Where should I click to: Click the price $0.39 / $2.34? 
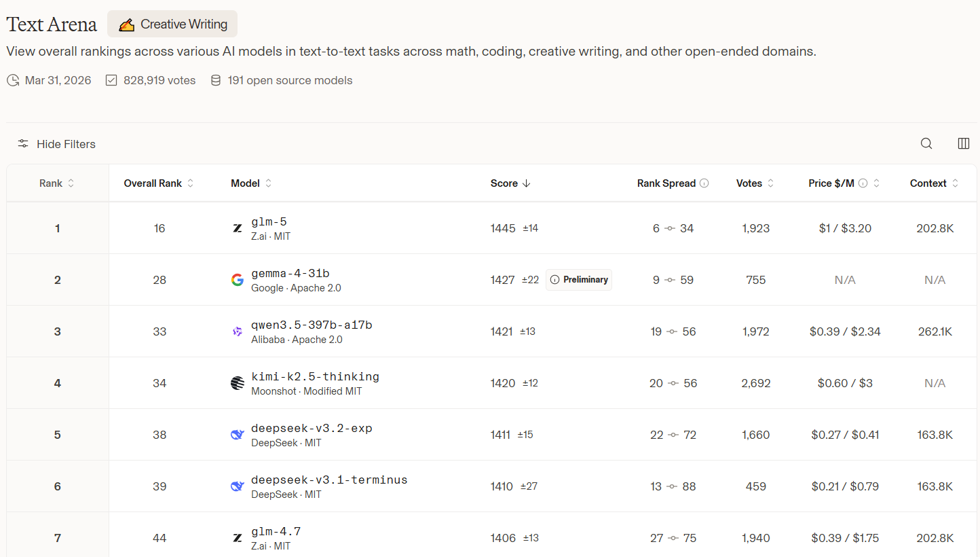[845, 331]
